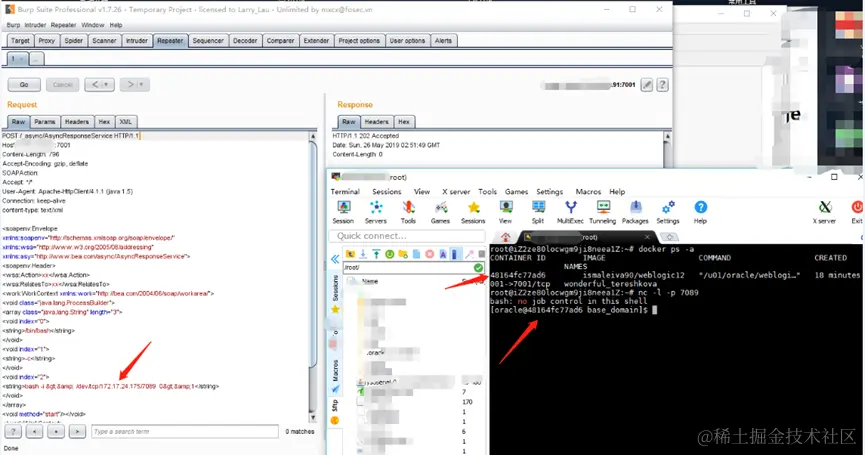Viewport: 865px width, 455px height.
Task: Click the Go button to send request
Action: coord(24,84)
